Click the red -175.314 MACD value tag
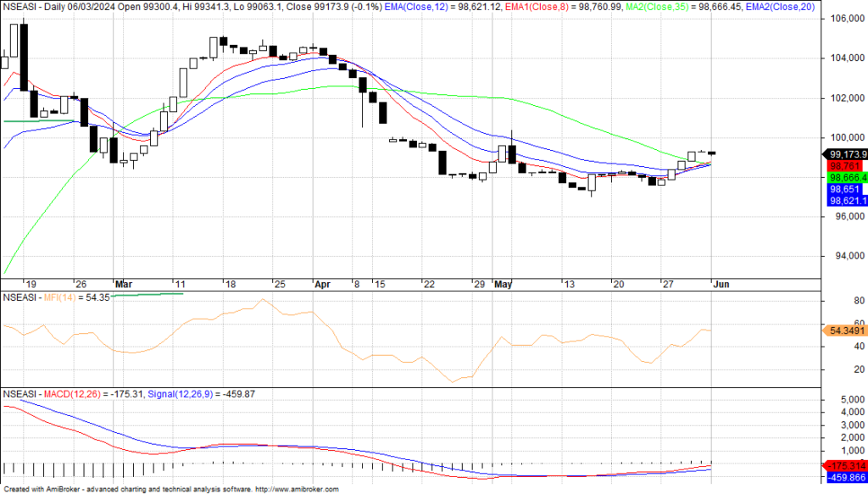Viewport: 868px width, 494px height. pyautogui.click(x=847, y=466)
